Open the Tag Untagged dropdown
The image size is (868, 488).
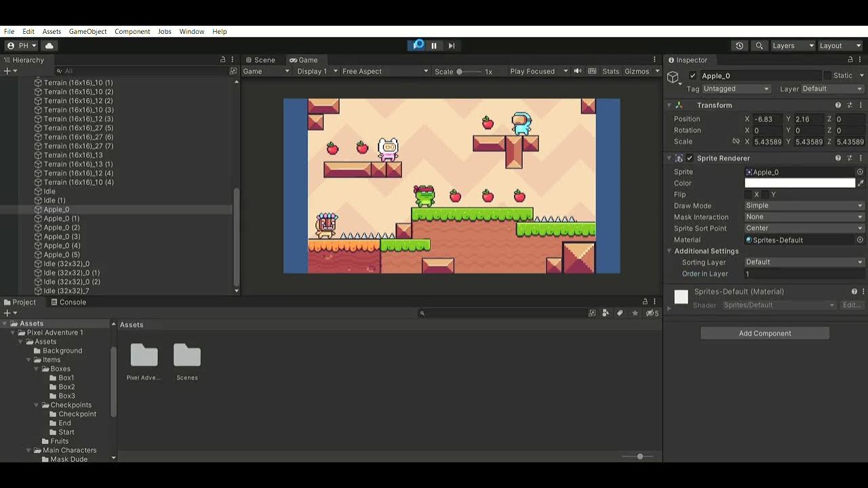click(x=736, y=89)
